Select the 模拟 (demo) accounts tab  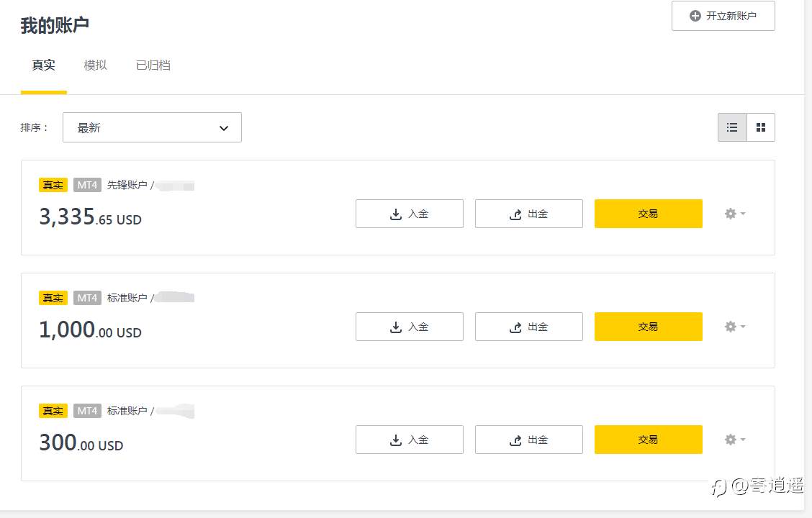point(95,65)
